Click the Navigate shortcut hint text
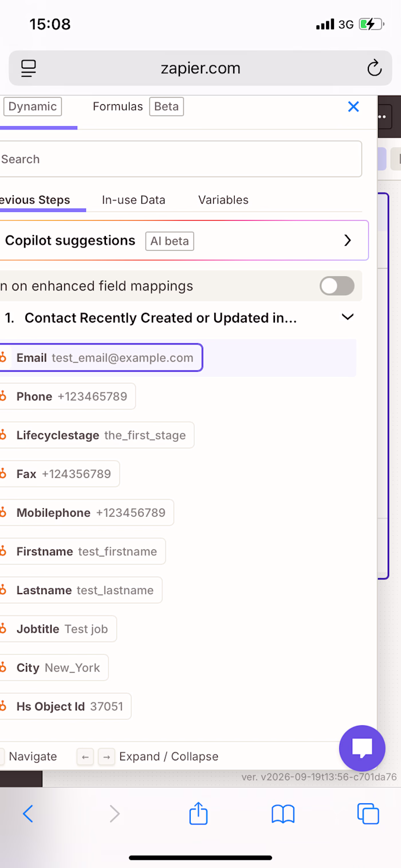 click(x=33, y=756)
